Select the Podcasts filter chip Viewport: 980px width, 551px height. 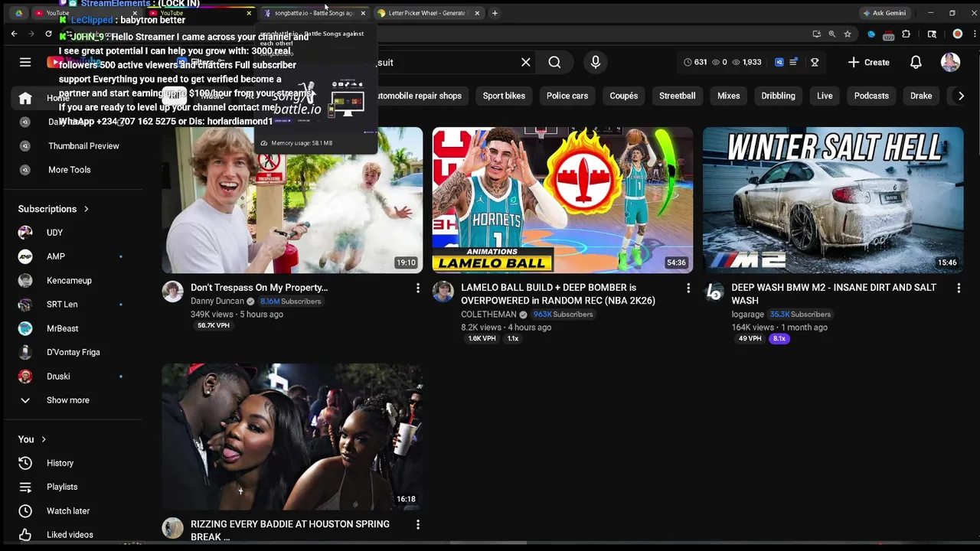pos(871,96)
